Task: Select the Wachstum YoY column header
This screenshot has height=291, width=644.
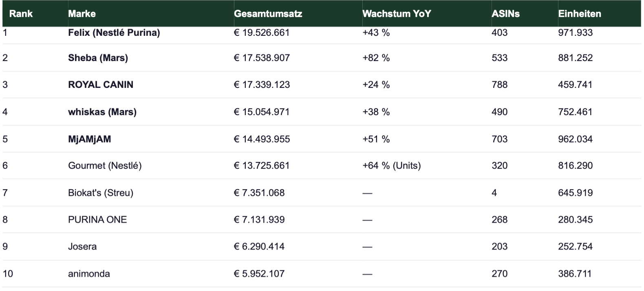Action: point(396,14)
